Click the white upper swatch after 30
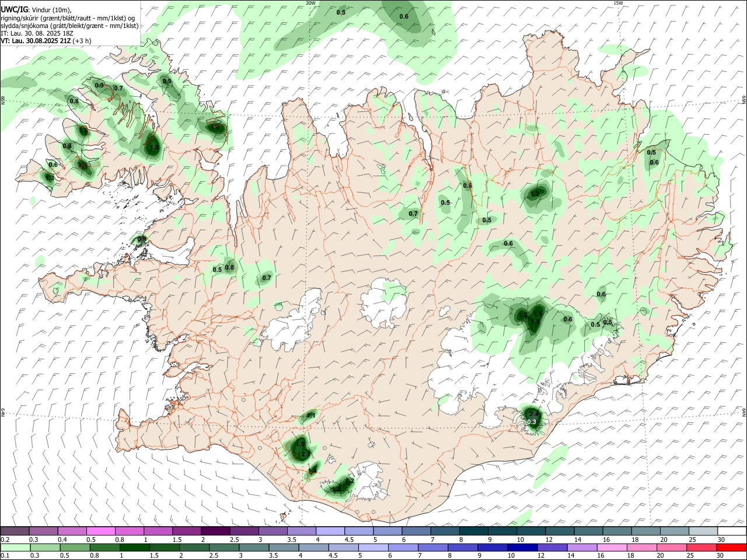747x560 pixels. (x=731, y=531)
